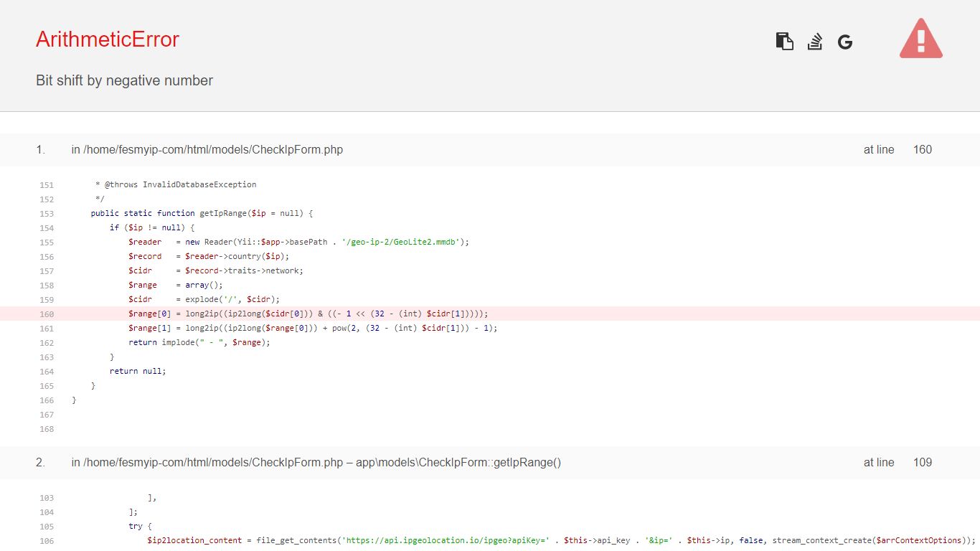Click line number 166 in the gutter
Screen dimensions: 980x551
[x=47, y=400]
